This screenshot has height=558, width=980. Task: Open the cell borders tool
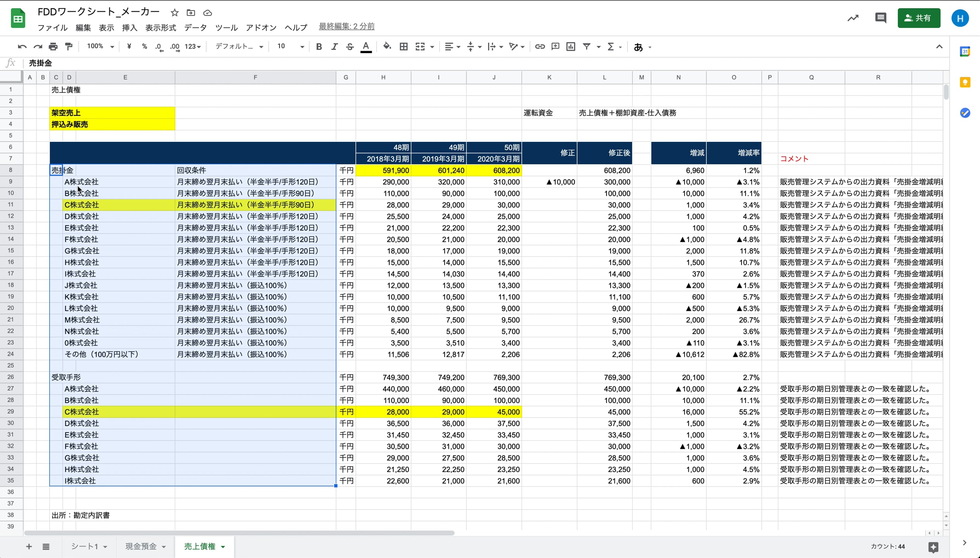pos(404,46)
